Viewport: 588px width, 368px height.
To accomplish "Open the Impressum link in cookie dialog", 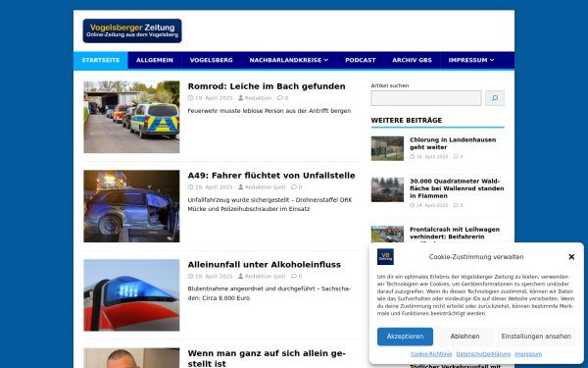I will [x=528, y=354].
